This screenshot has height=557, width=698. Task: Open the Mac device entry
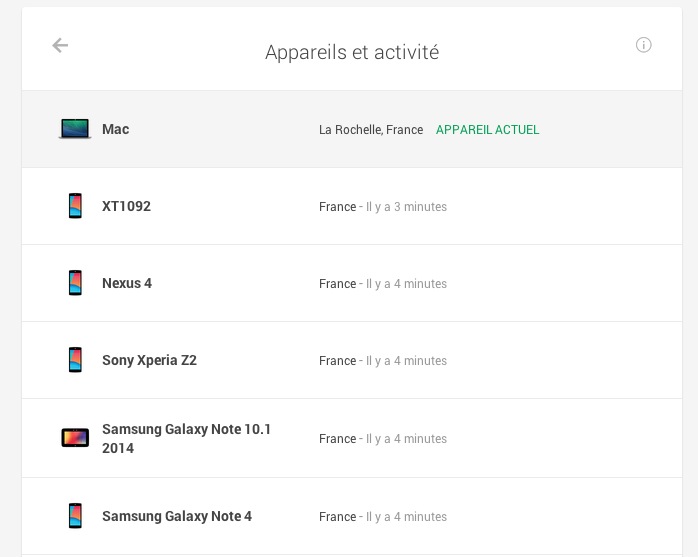coord(116,129)
